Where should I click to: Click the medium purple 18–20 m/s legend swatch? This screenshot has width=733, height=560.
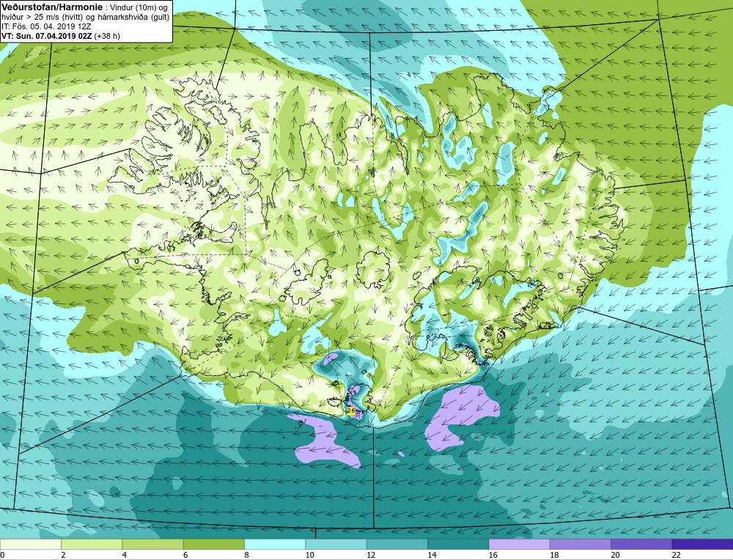[x=580, y=544]
